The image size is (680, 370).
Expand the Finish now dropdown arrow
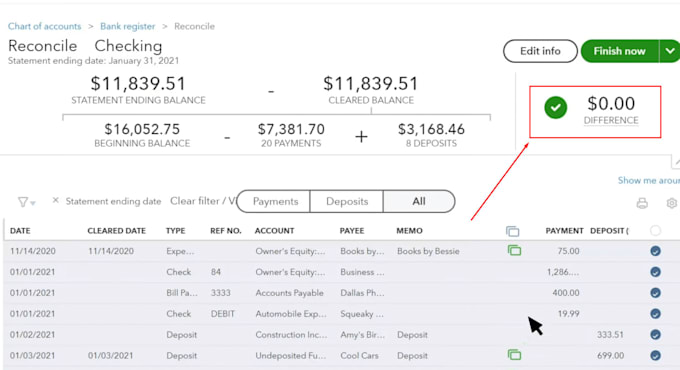pyautogui.click(x=670, y=51)
